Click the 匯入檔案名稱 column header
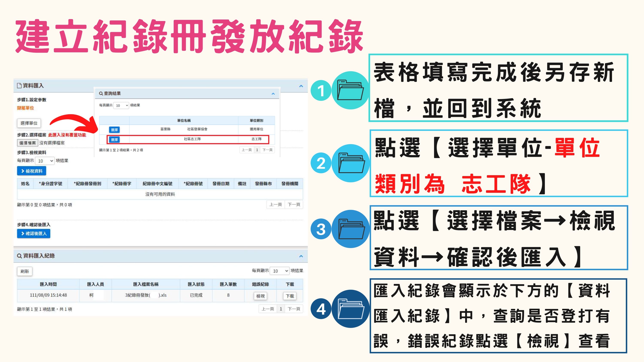644x362 pixels. (146, 284)
